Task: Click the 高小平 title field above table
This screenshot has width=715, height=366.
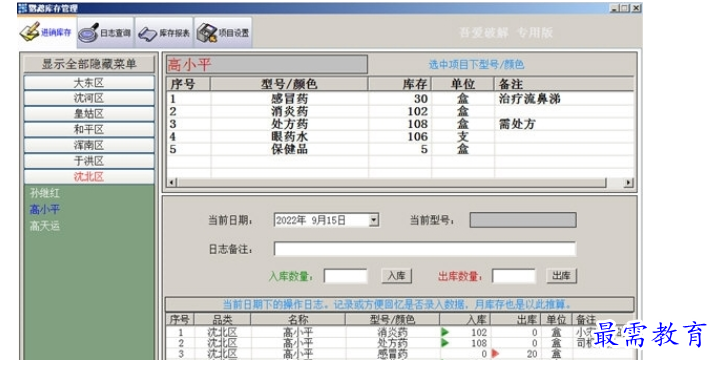Action: tap(266, 65)
